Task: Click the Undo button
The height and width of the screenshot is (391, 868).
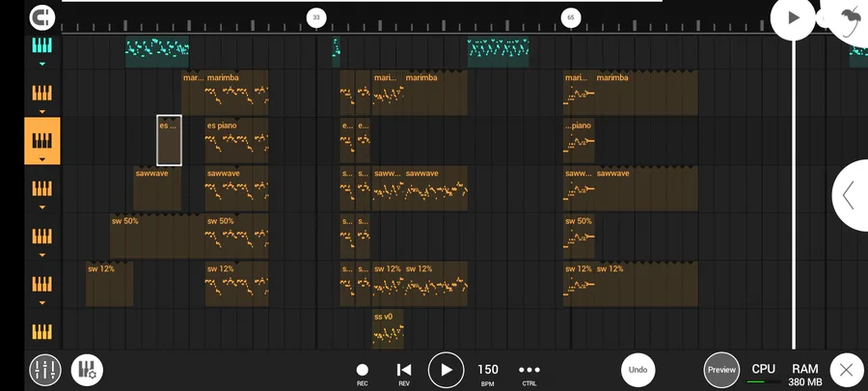Action: 637,370
